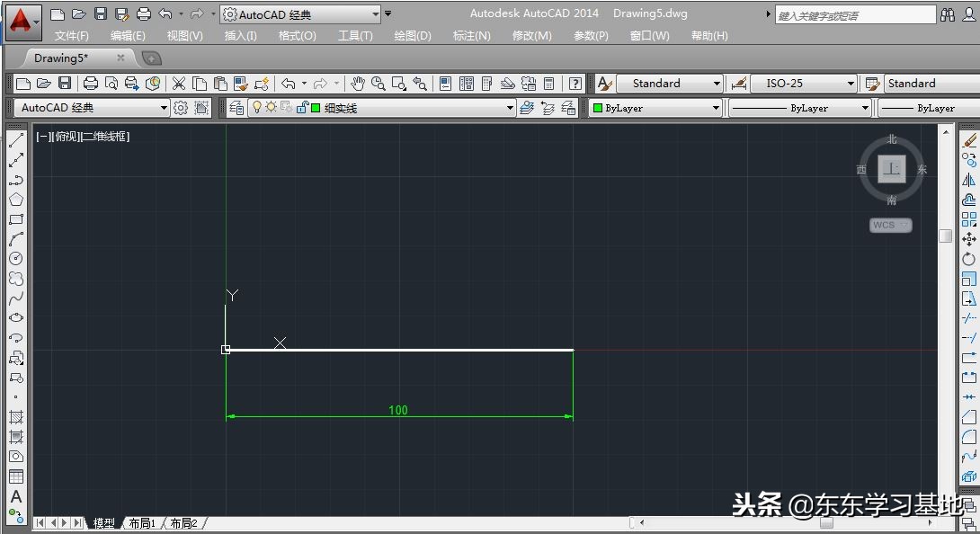Screen dimensions: 980x534
Task: Select the Trim tool
Action: 969,318
